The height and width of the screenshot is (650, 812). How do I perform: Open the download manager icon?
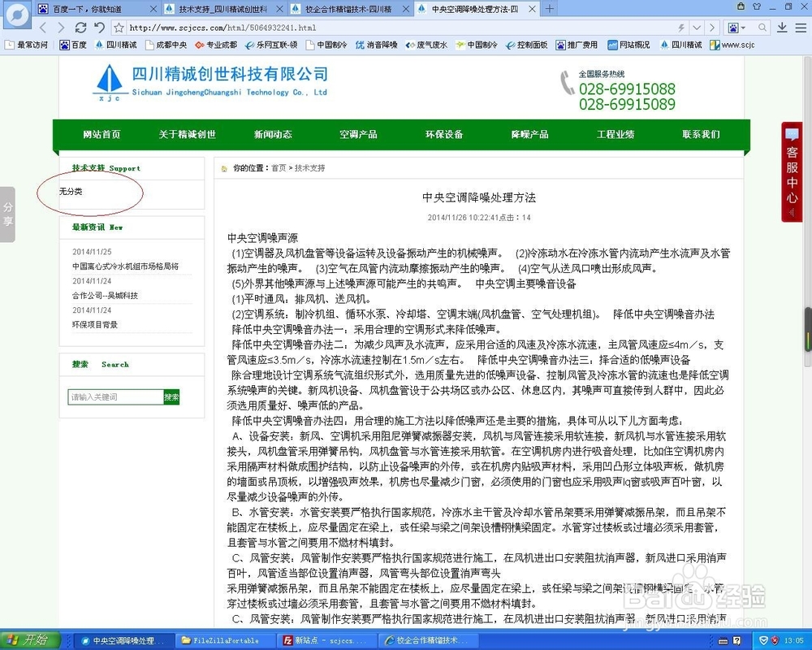[x=783, y=28]
